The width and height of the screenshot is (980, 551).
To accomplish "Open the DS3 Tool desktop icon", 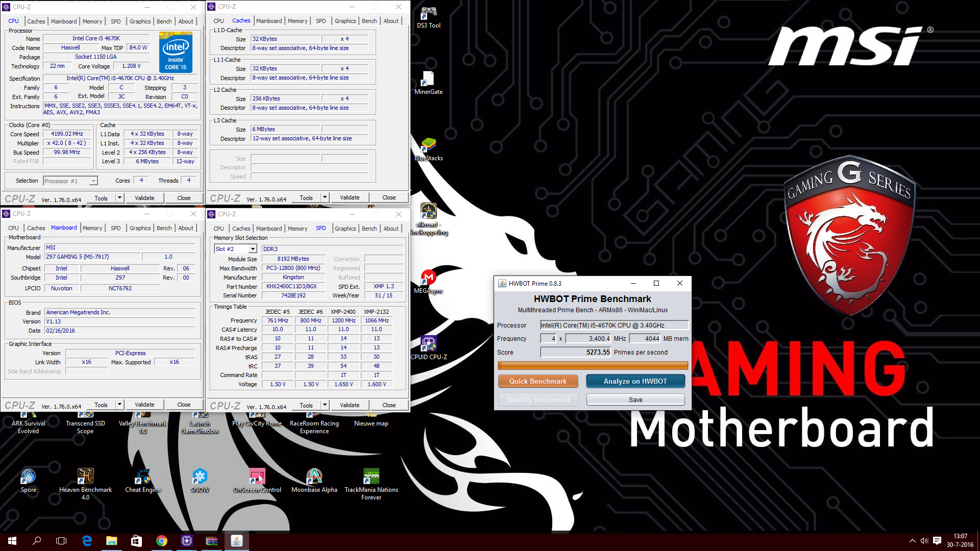I will pyautogui.click(x=428, y=17).
